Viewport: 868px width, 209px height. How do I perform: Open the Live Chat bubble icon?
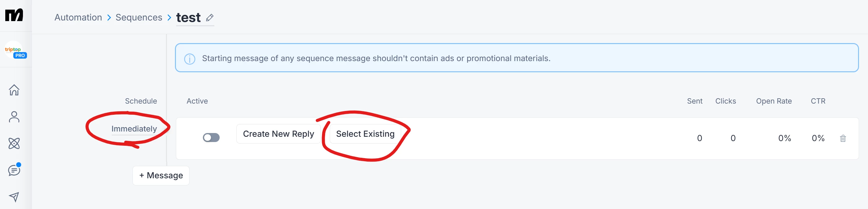[x=14, y=170]
